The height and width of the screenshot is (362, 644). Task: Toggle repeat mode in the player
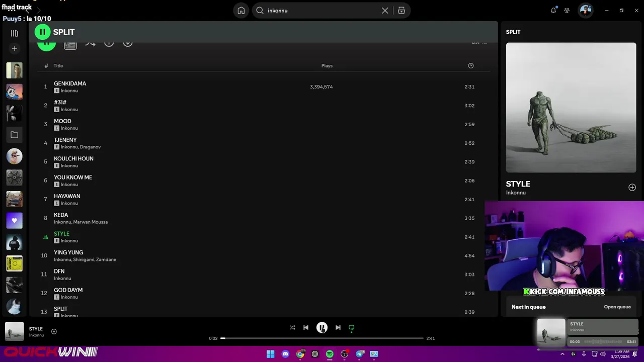(352, 327)
